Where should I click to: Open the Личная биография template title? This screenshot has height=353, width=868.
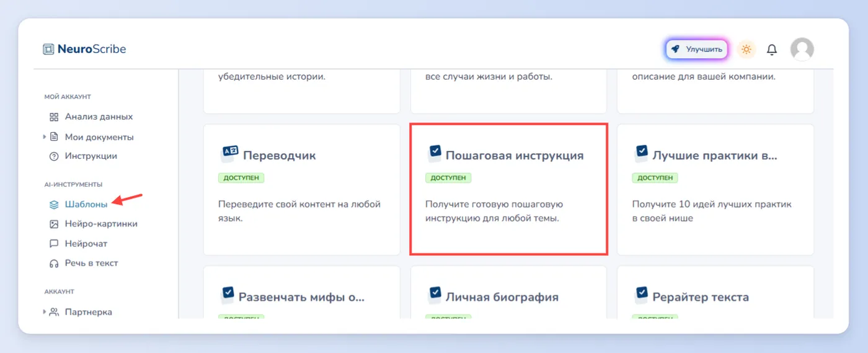[x=502, y=297]
